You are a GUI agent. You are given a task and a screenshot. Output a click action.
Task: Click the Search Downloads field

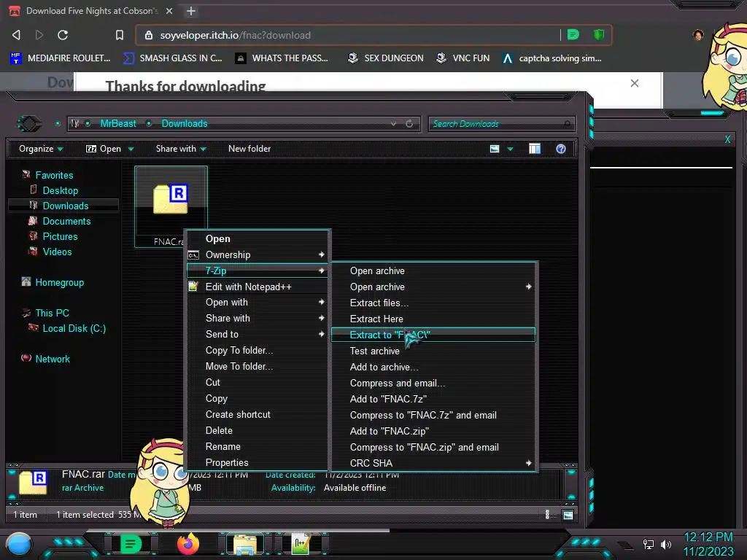pos(501,124)
